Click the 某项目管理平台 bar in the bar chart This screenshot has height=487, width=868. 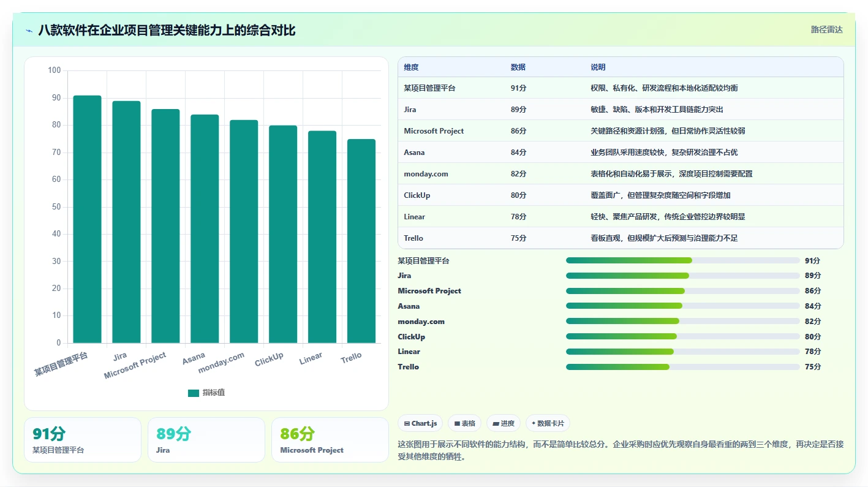[x=87, y=219]
